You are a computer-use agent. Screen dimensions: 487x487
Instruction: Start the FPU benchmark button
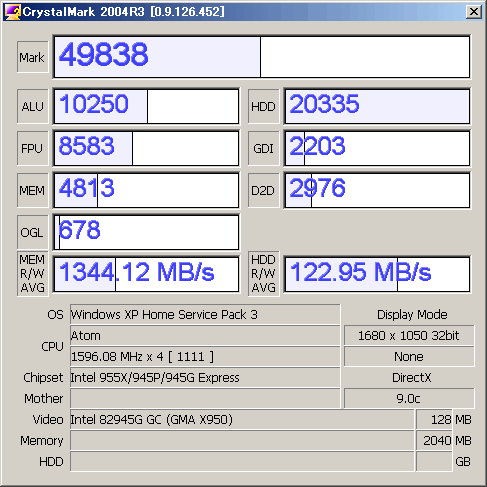(x=32, y=148)
